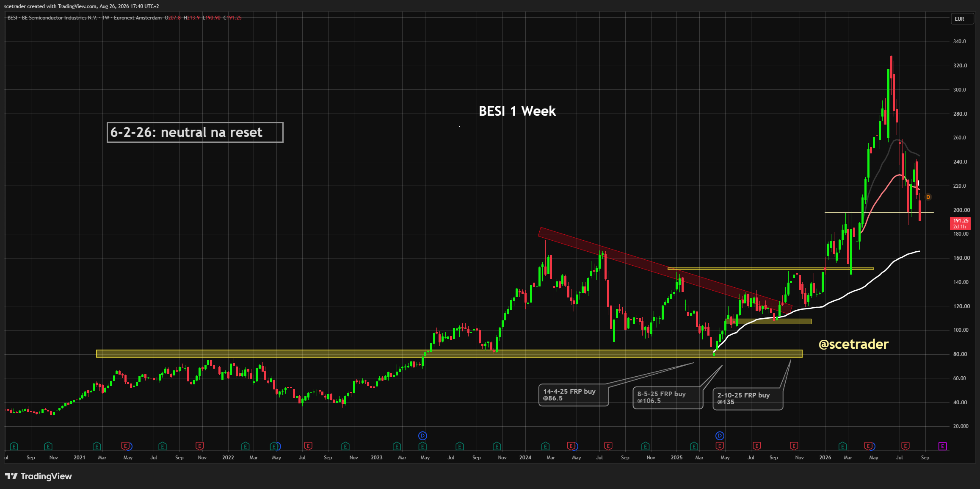Viewport: 980px width, 489px height.
Task: Click the 160.00 price axis label
Action: 961,258
